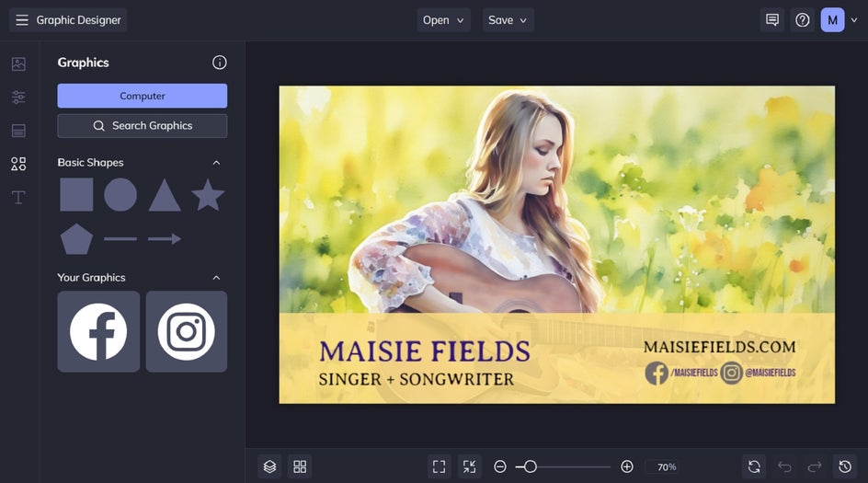Expand the account dropdown chevron

click(854, 20)
